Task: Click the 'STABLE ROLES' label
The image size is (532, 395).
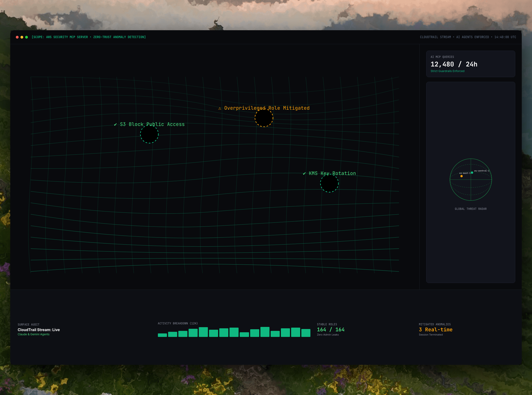Action: pos(327,324)
